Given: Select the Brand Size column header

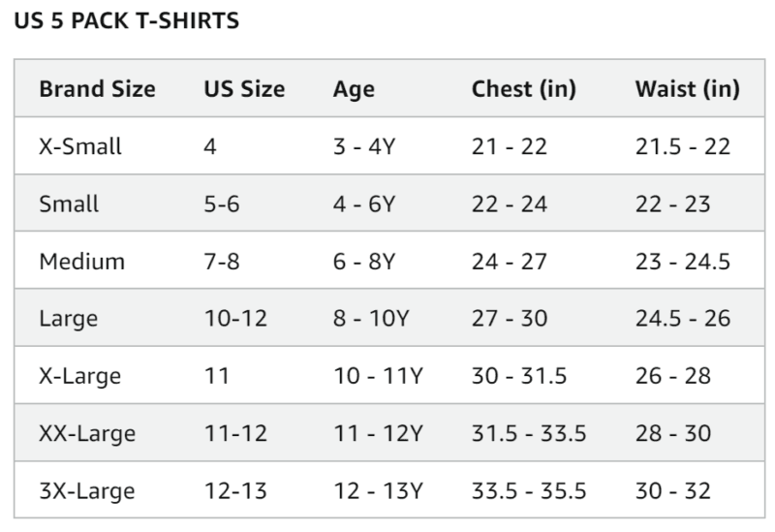Looking at the screenshot, I should (97, 89).
